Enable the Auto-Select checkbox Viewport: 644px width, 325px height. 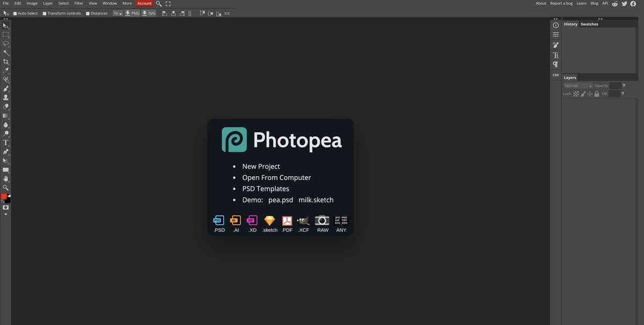click(15, 13)
